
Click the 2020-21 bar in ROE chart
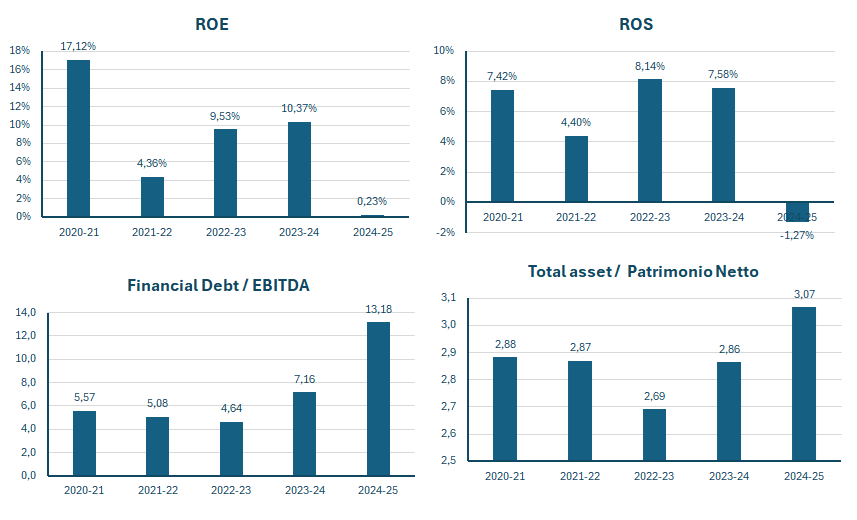click(x=78, y=138)
